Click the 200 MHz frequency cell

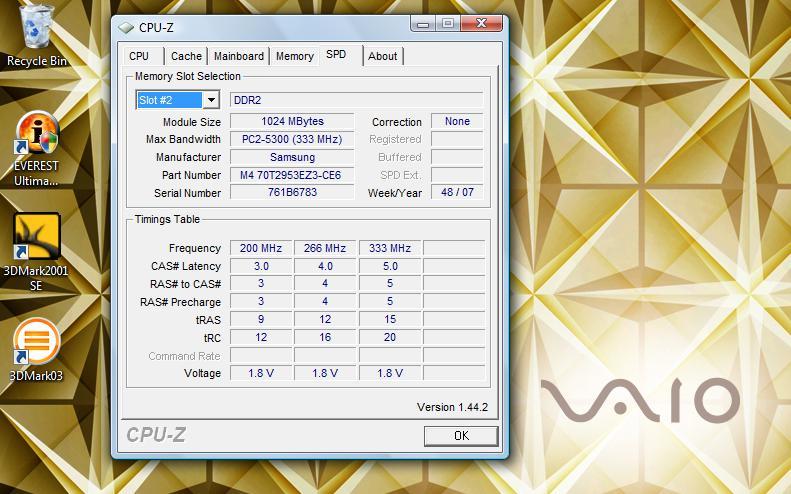pos(261,248)
